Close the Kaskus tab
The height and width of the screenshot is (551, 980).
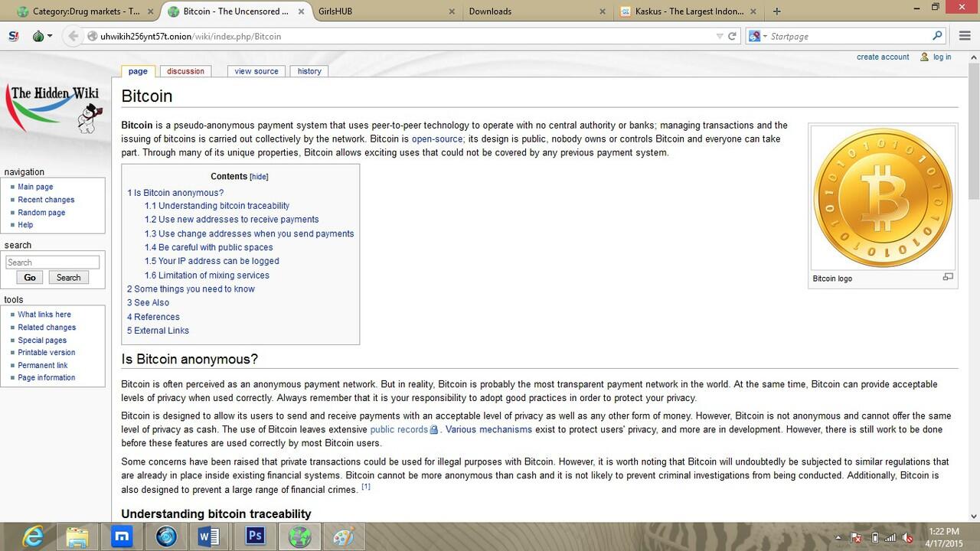[753, 11]
